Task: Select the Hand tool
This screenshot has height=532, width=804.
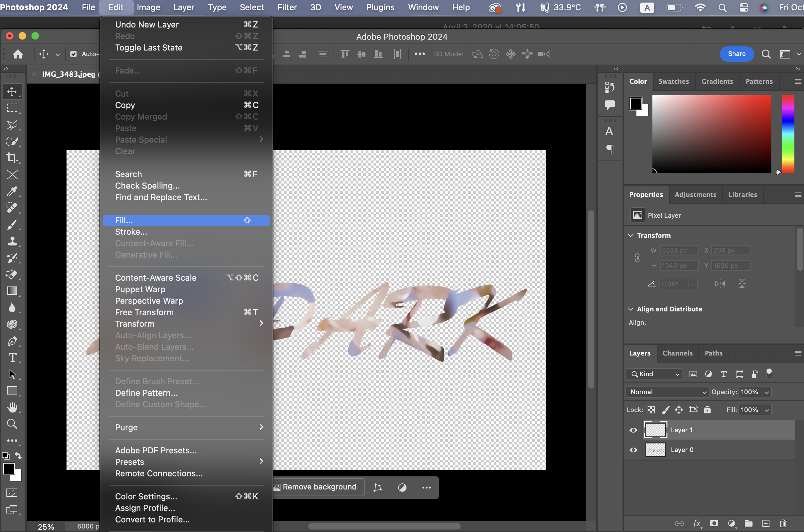Action: pyautogui.click(x=12, y=408)
